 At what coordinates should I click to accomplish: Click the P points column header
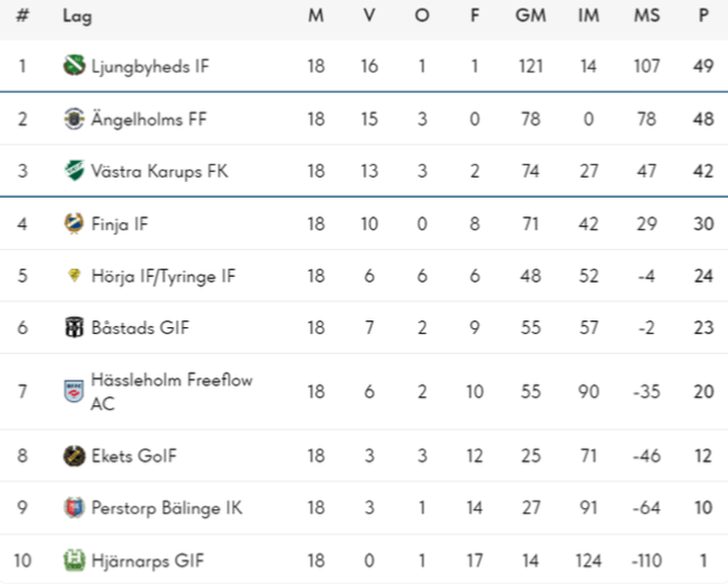(703, 15)
